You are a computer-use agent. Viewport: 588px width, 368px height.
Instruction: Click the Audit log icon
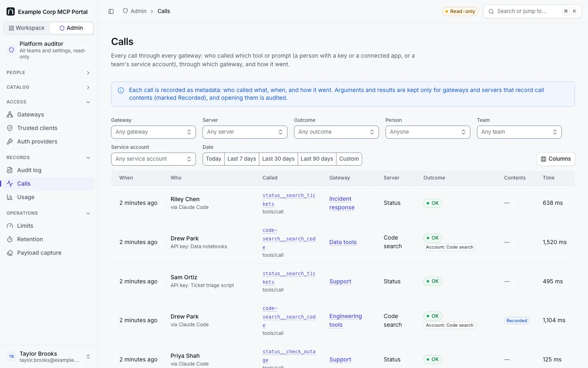(10, 170)
